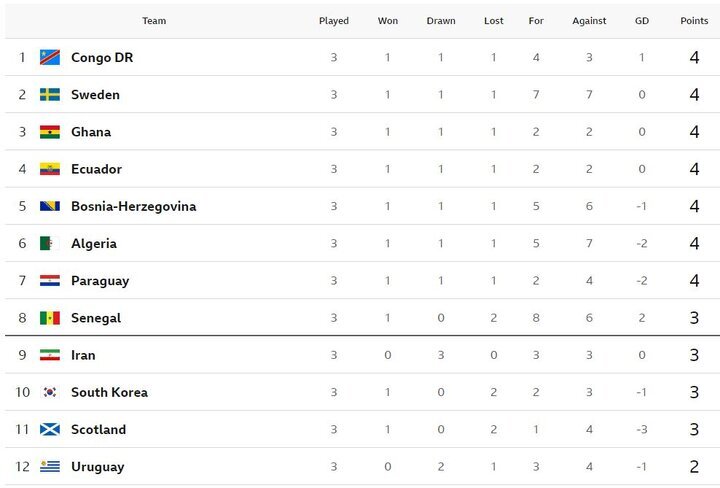Click the Against column header
This screenshot has height=488, width=720.
[589, 21]
